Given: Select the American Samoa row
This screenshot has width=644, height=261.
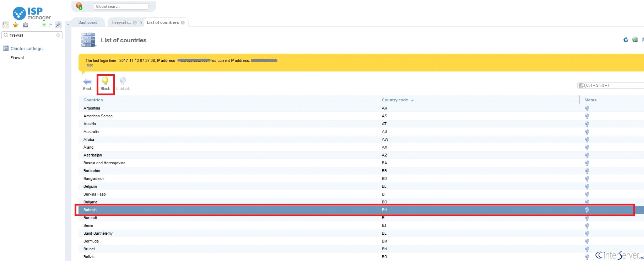Looking at the screenshot, I should (x=361, y=116).
